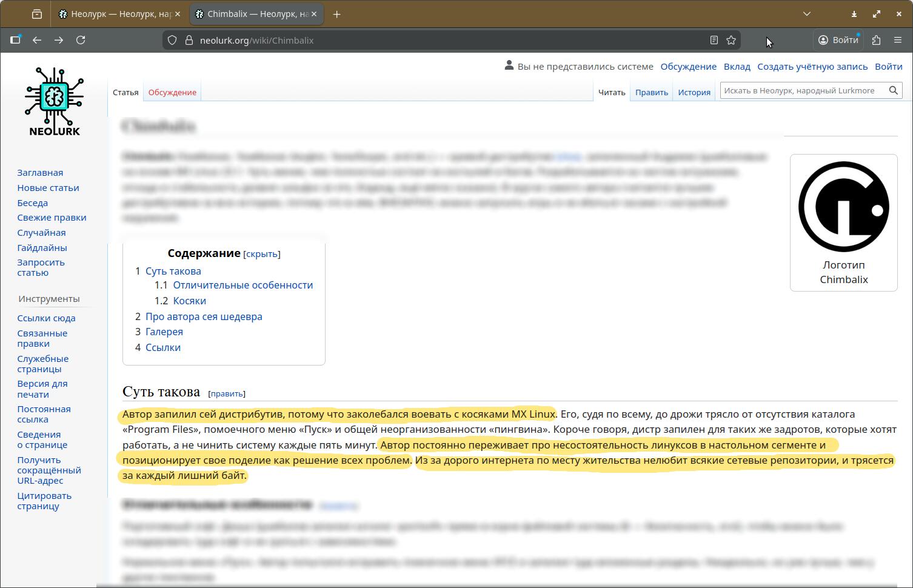Load a Случайная random article
The width and height of the screenshot is (913, 588).
click(x=41, y=233)
